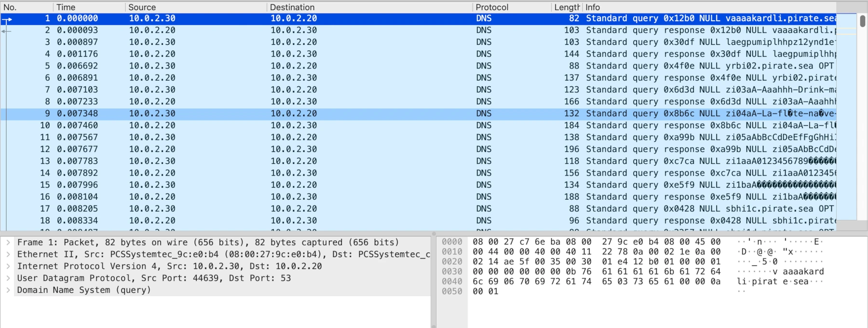Sort by the Source column header
Viewport: 868px width, 328px height.
tap(196, 7)
